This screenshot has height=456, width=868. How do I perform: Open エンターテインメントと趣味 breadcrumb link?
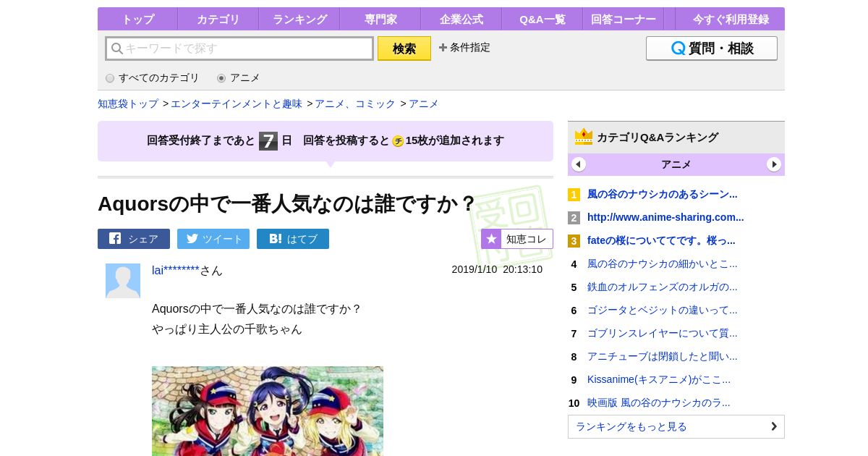237,104
